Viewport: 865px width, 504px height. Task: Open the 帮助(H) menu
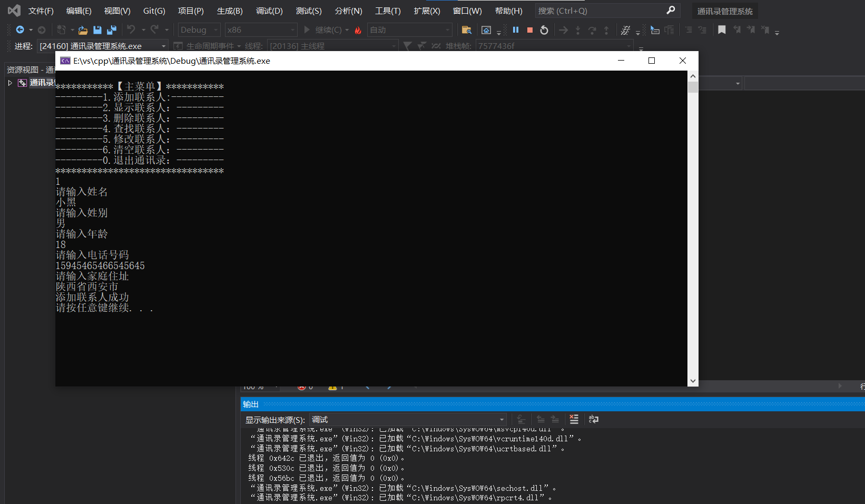[x=509, y=11]
